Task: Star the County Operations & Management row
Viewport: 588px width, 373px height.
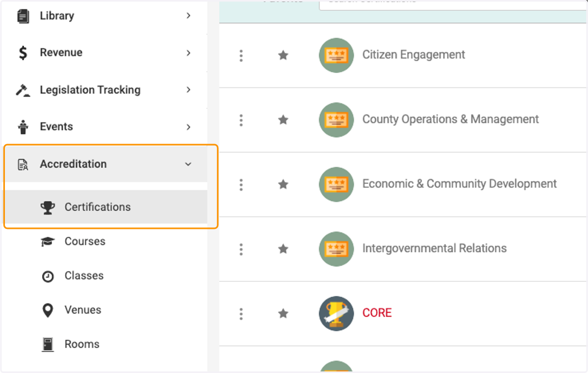Action: tap(283, 120)
